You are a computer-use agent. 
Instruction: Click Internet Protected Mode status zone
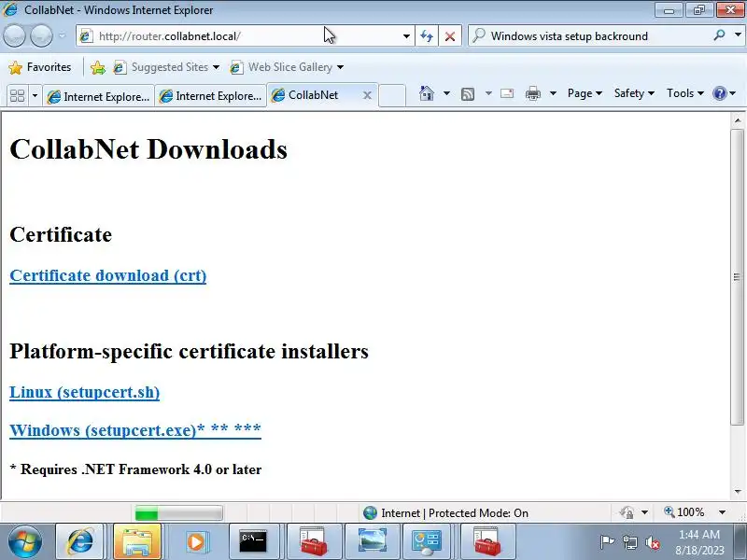point(445,512)
